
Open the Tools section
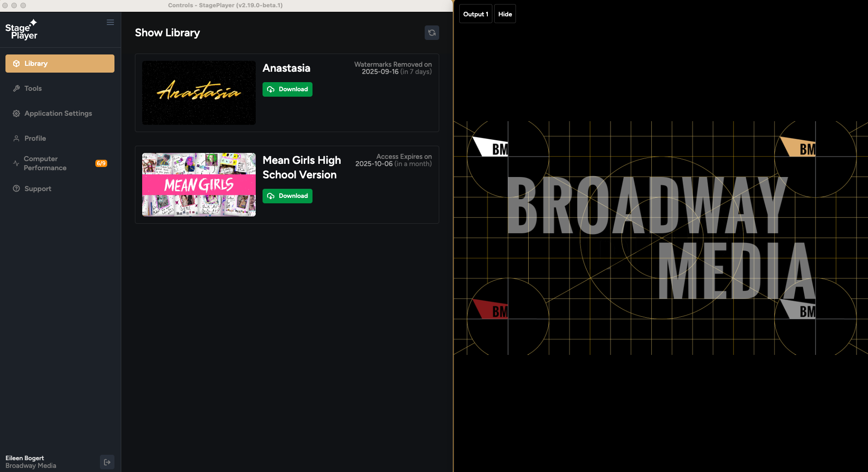(60, 88)
